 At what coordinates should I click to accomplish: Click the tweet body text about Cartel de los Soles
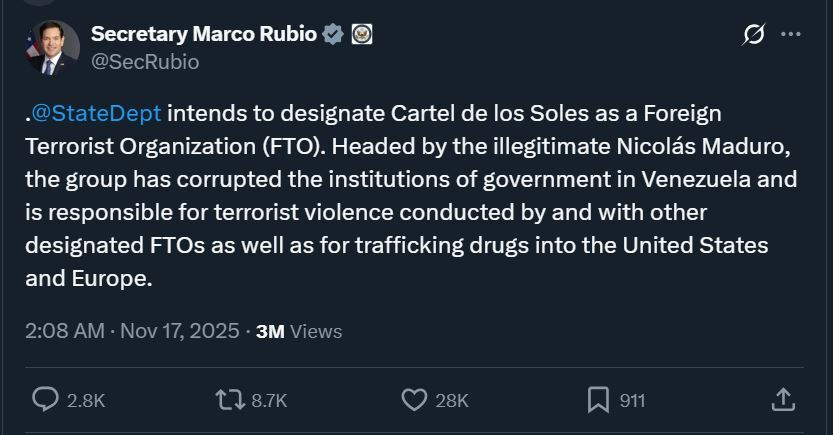tap(410, 196)
